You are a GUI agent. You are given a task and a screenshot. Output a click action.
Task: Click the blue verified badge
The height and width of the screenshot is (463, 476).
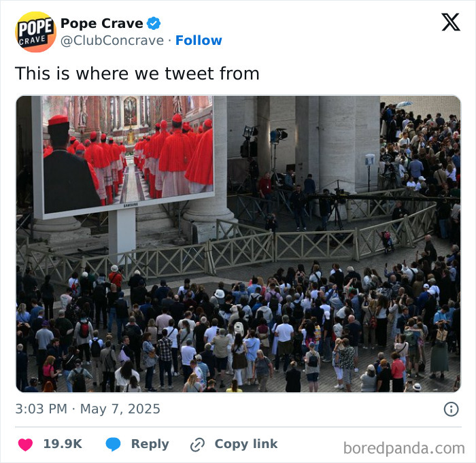click(154, 23)
